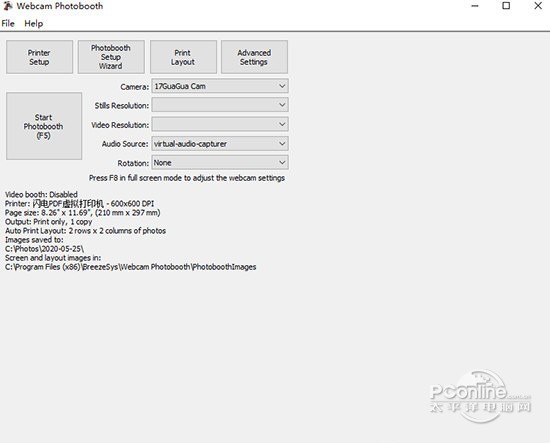Screen dimensions: 550x443
Task: Click 'Output: Print only, 1 copy' text
Action: pyautogui.click(x=48, y=222)
